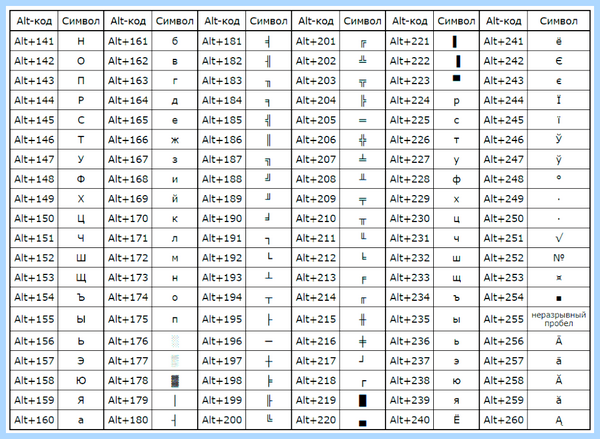Select the "Alt+186" code cell
The width and height of the screenshot is (600, 439).
[x=222, y=140]
